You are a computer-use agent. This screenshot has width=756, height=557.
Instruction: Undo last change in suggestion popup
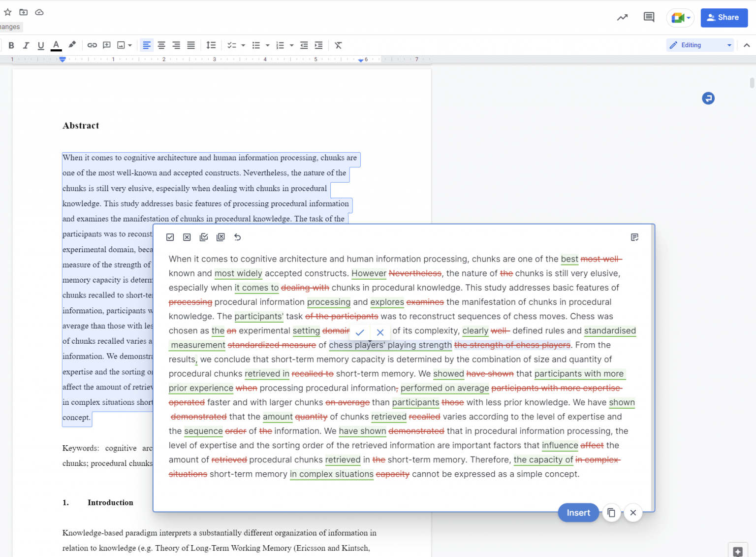pos(238,237)
